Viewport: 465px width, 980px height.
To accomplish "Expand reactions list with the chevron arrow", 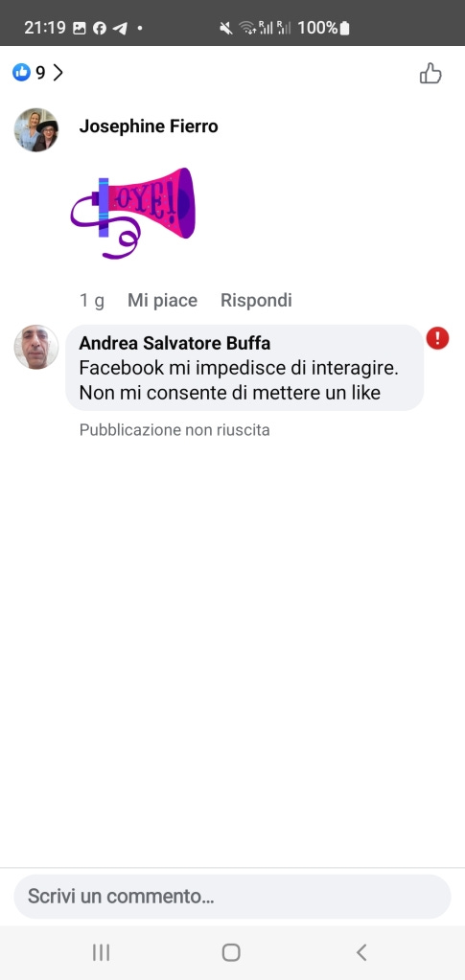I will 58,73.
